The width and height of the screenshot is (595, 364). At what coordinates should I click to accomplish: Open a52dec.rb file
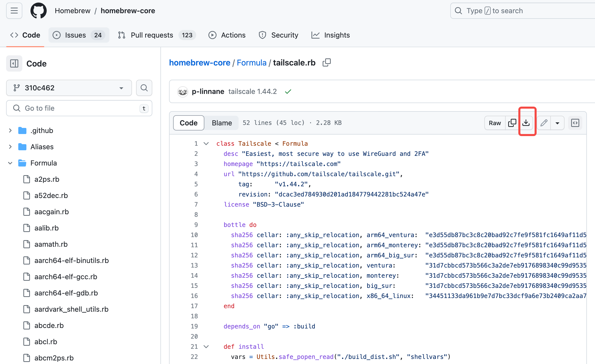coord(51,195)
